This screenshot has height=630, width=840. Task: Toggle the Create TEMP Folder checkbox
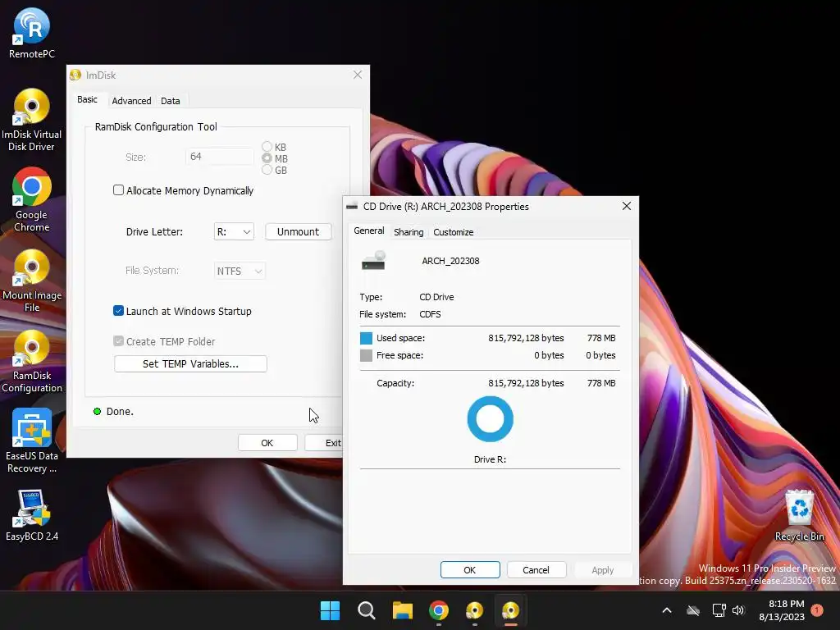[118, 341]
